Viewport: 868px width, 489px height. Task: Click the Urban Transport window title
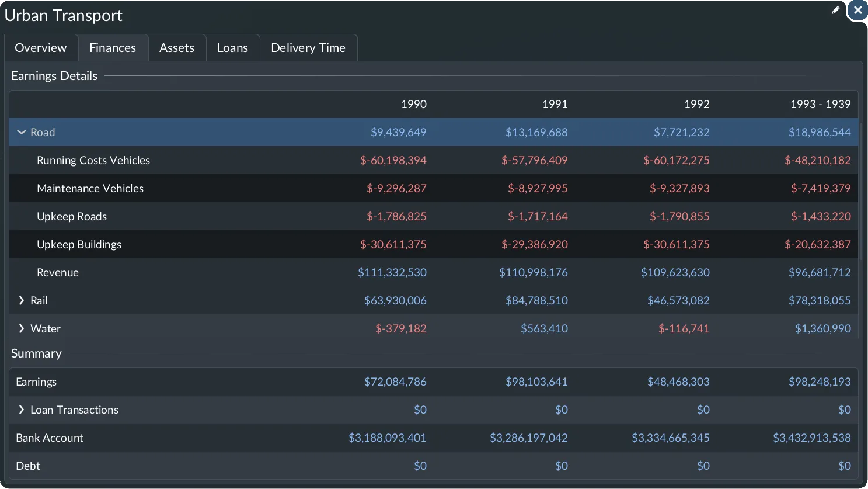[x=64, y=15]
